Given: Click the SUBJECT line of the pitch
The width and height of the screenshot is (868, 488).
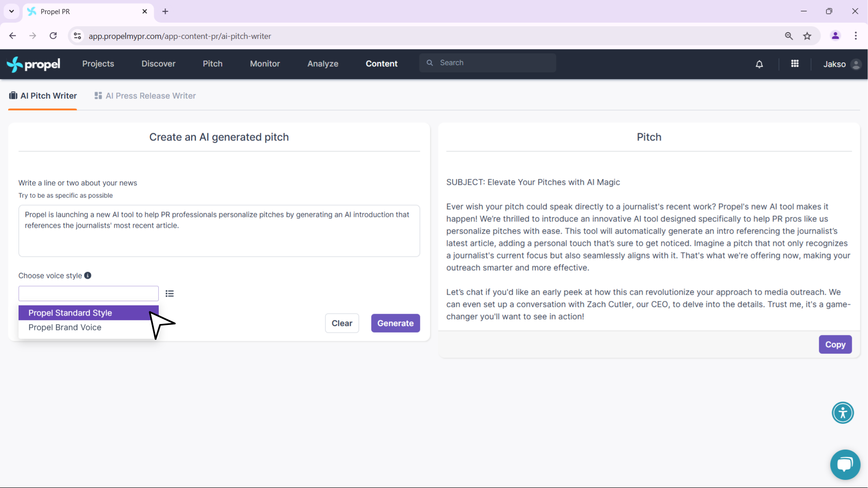Looking at the screenshot, I should tap(533, 182).
